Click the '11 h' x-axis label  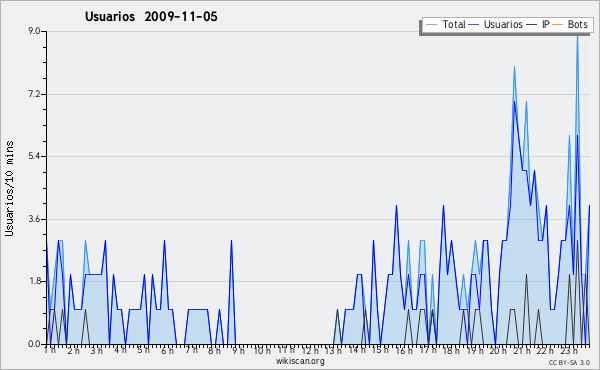point(286,350)
